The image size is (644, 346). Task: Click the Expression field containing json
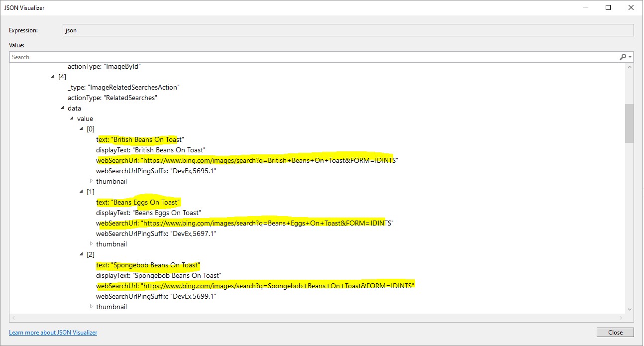348,30
